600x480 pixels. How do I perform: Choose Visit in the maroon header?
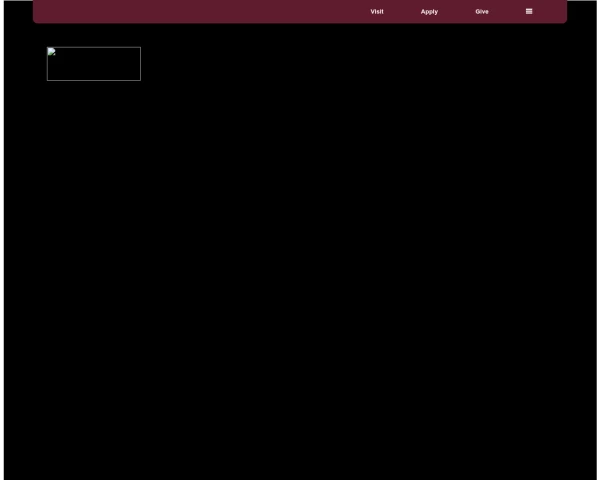[377, 11]
